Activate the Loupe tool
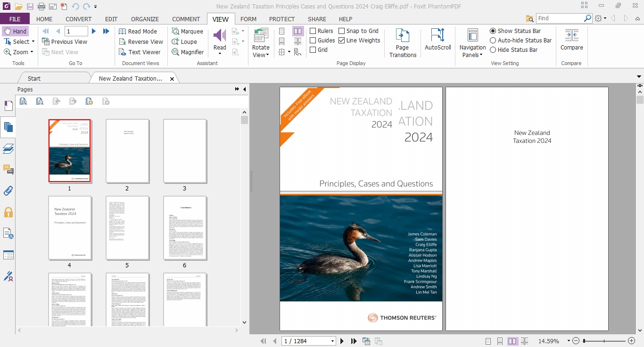 [184, 41]
